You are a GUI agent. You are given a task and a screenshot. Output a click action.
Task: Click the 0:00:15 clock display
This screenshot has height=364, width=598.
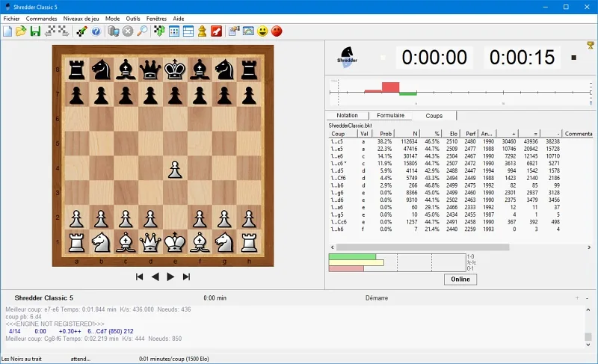click(522, 58)
